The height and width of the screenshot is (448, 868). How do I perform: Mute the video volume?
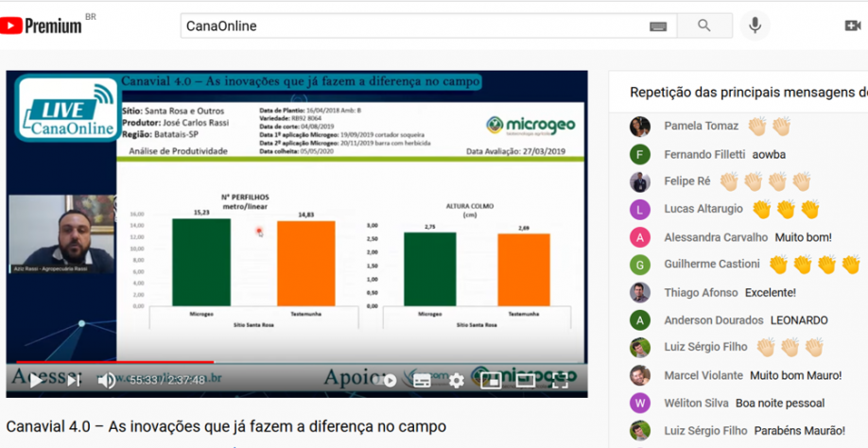click(x=106, y=380)
